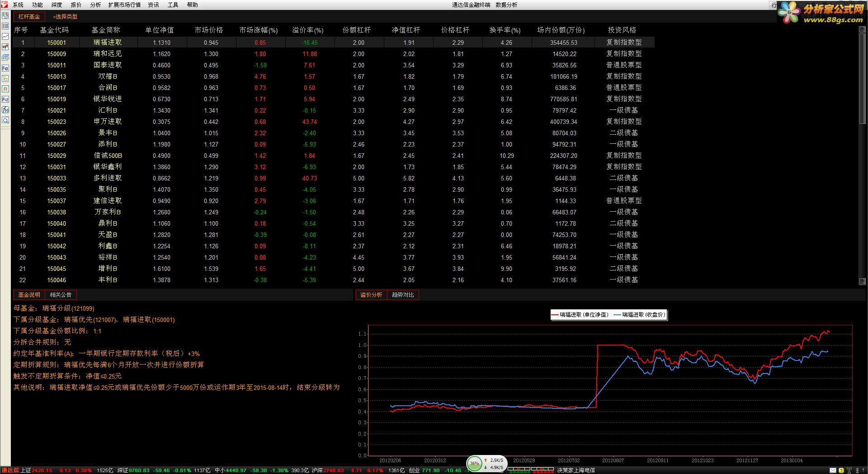The height and width of the screenshot is (474, 868).
Task: Open the orange 自 self-selected stocks icon
Action: [5, 89]
